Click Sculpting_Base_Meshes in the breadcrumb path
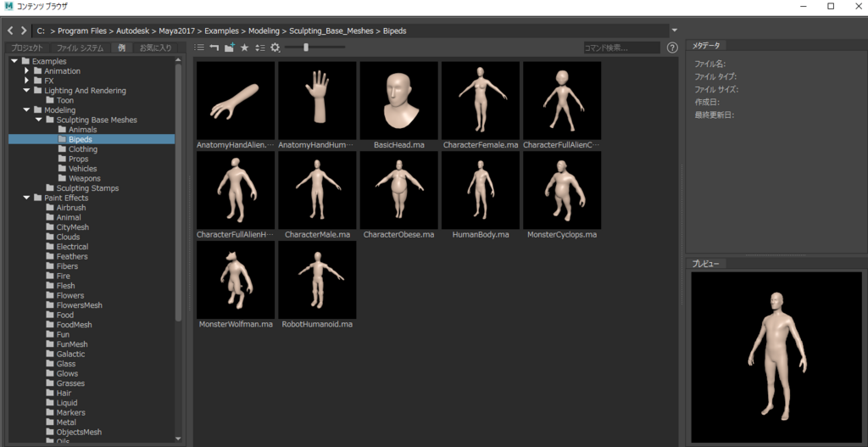The width and height of the screenshot is (868, 447). (331, 31)
